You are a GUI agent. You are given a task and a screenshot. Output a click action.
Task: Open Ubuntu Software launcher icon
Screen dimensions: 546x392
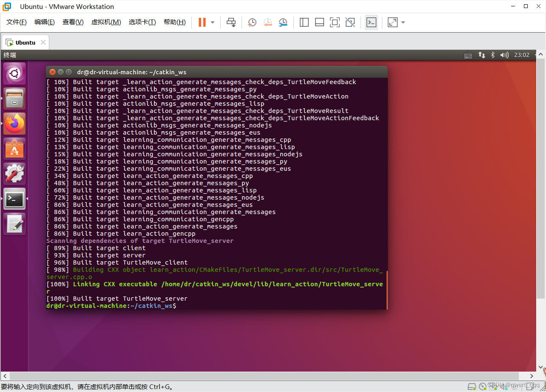[x=14, y=149]
